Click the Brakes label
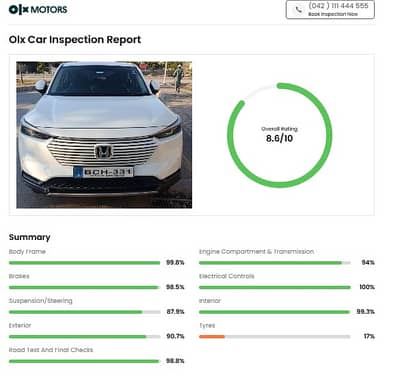The width and height of the screenshot is (400, 376). [19, 276]
